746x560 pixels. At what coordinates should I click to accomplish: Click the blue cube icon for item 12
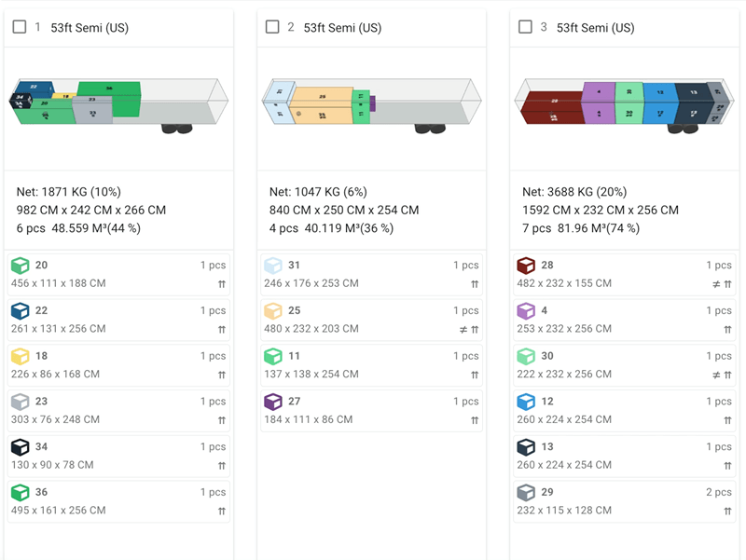click(525, 402)
